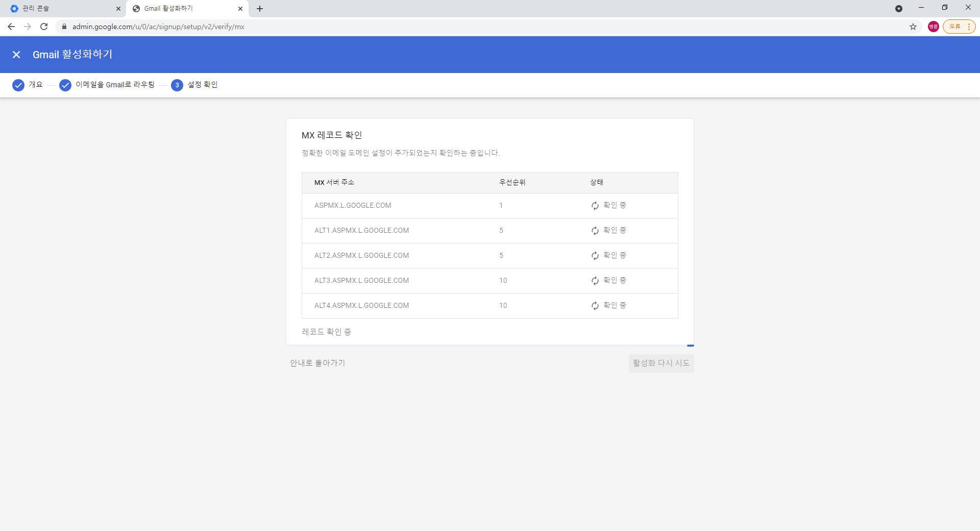The height and width of the screenshot is (531, 980).
Task: Click the 개요 step checkmark icon
Action: (18, 85)
